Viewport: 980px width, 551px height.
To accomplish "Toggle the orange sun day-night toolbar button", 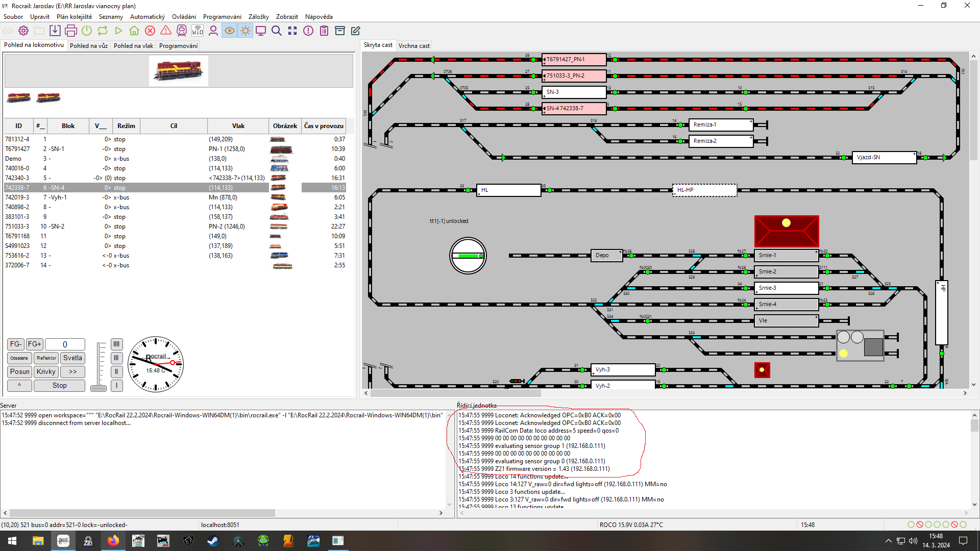I will (x=246, y=31).
